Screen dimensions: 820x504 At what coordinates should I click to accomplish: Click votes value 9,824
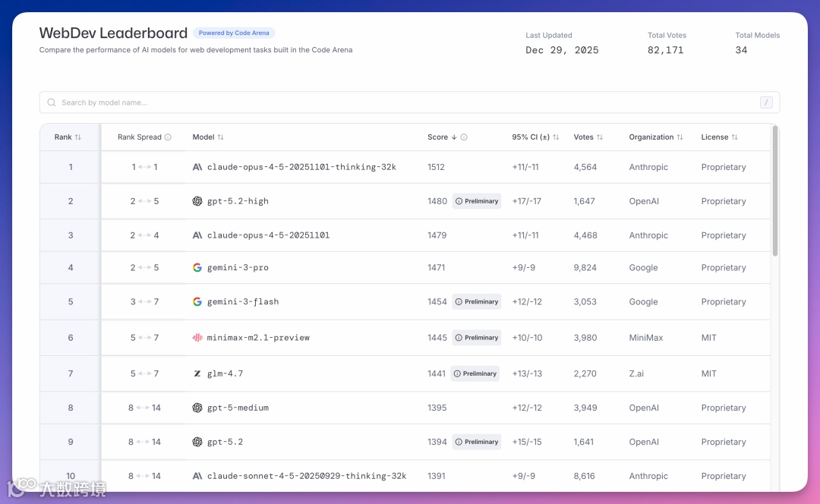click(x=585, y=268)
